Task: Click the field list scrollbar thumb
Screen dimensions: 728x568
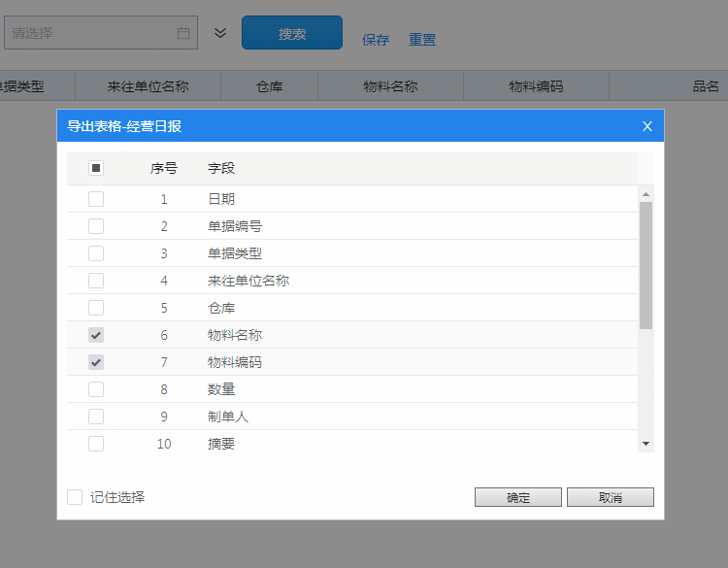Action: coord(645,265)
